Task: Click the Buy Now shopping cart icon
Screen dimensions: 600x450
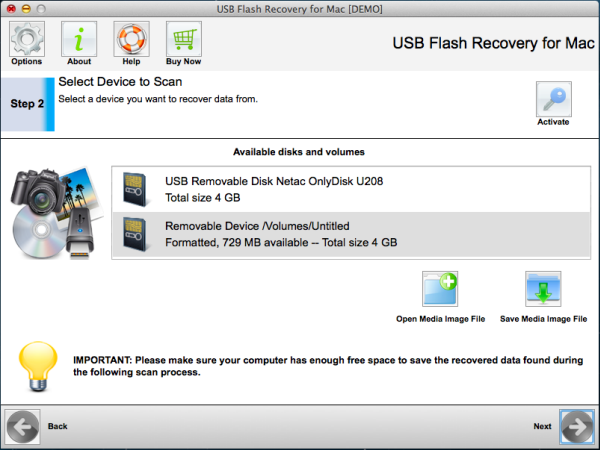Action: (x=184, y=39)
